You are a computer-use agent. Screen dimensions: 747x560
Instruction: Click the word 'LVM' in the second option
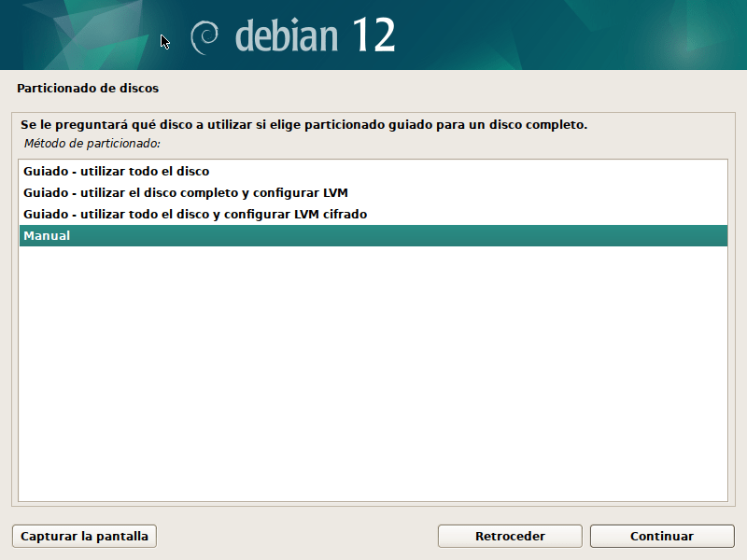pyautogui.click(x=335, y=193)
